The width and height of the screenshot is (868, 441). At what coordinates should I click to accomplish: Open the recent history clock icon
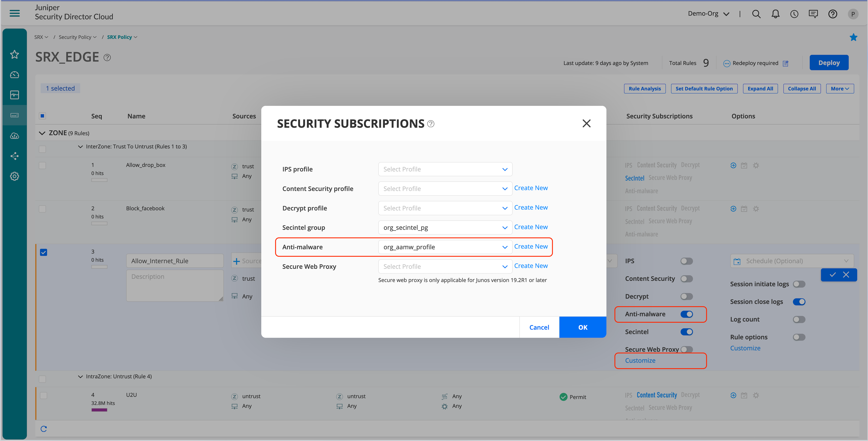coord(794,14)
